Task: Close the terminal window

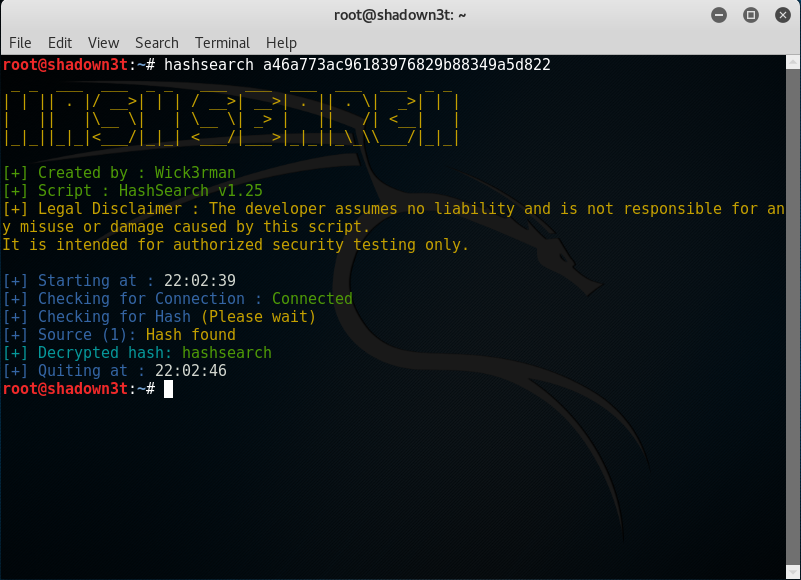Action: pos(783,15)
